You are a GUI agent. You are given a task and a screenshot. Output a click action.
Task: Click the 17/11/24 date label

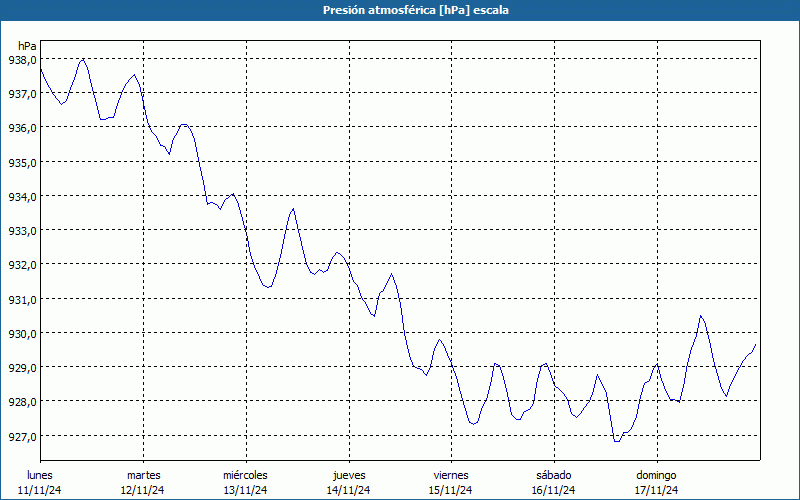point(657,490)
